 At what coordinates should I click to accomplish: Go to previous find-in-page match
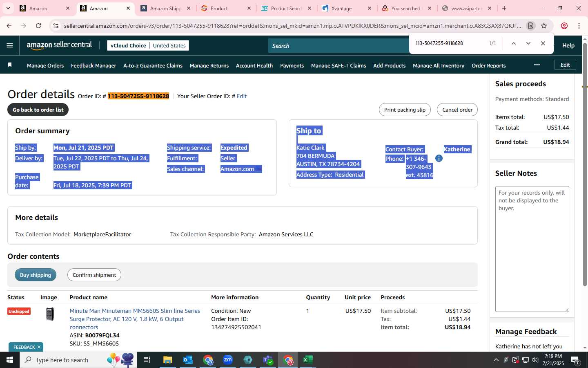[513, 43]
